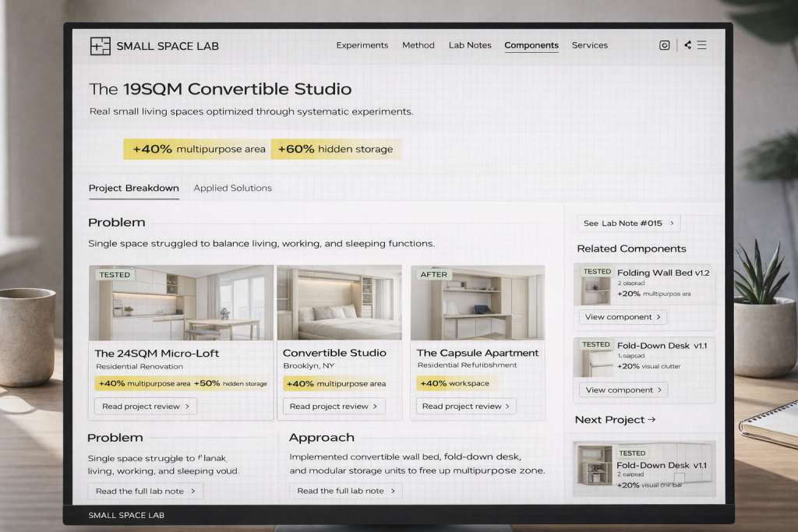Read project review for The 24SQM Micro-Loft
This screenshot has width=798, height=532.
145,407
